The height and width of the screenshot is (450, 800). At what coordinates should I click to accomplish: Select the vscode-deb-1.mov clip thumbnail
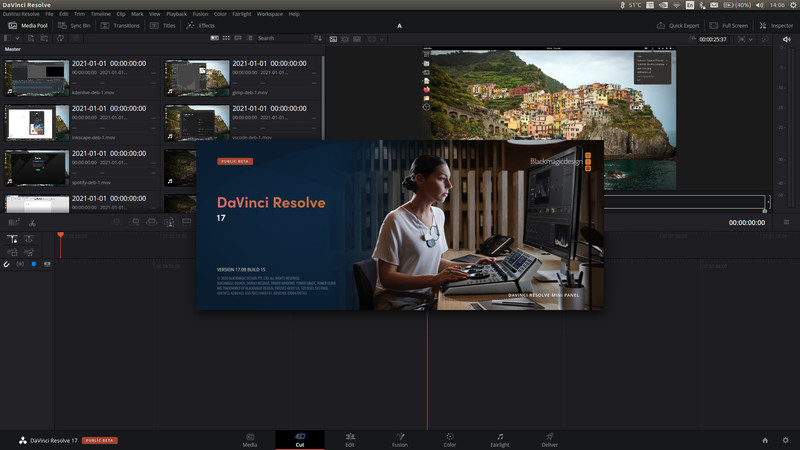click(x=197, y=122)
